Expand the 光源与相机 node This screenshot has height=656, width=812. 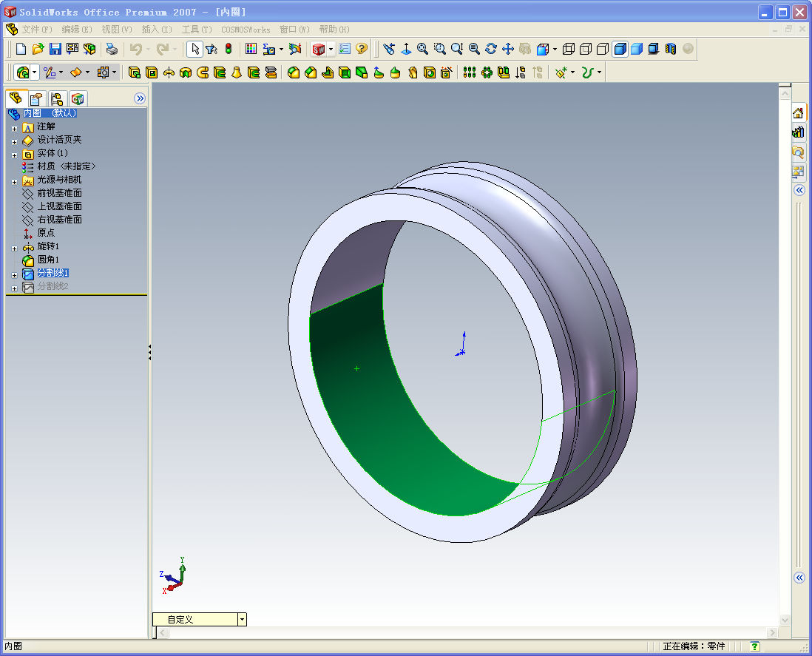click(x=15, y=181)
